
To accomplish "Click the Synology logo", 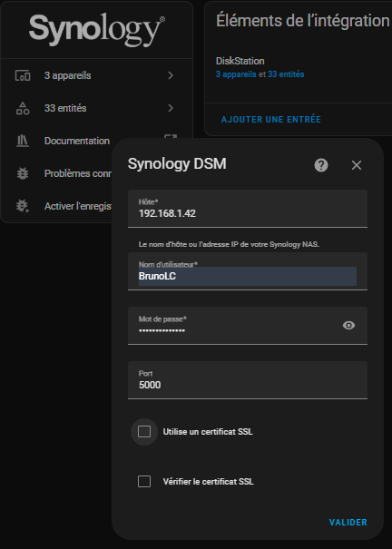I will pos(96,31).
